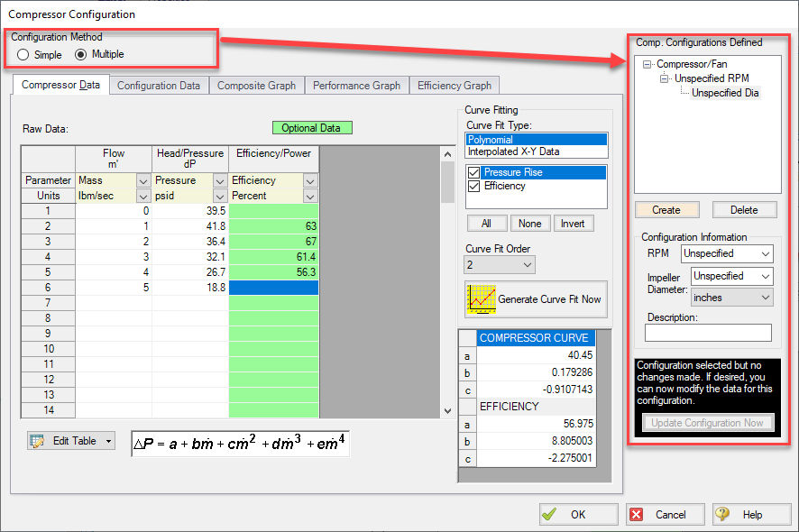Select Interpolated X-Y Data curve fit type
This screenshot has width=799, height=532.
pos(512,151)
